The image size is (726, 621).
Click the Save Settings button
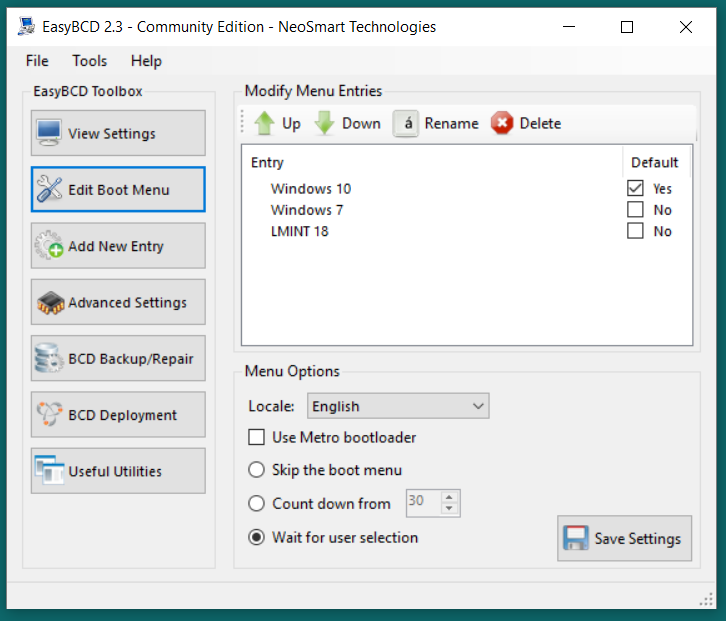(x=624, y=538)
